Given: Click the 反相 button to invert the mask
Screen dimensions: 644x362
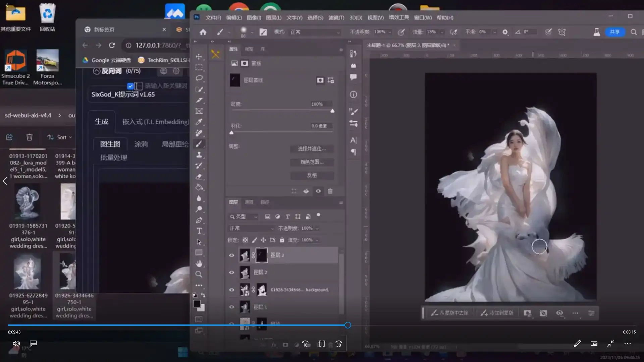Looking at the screenshot, I should pyautogui.click(x=312, y=175).
